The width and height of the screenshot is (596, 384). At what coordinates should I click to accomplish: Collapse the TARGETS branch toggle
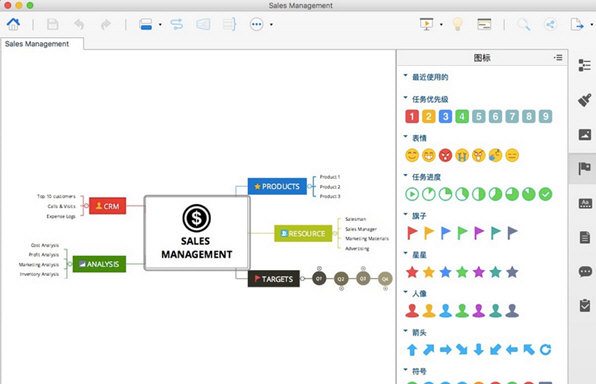[x=303, y=279]
